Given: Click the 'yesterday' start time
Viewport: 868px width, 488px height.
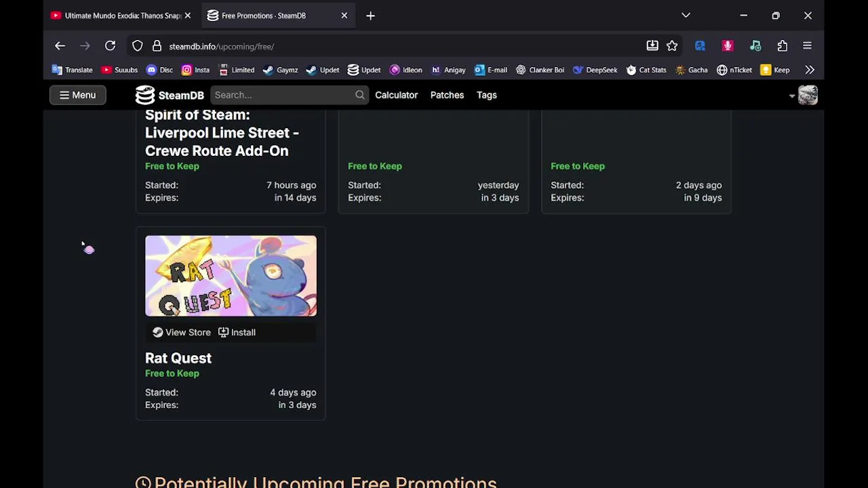Looking at the screenshot, I should (498, 185).
